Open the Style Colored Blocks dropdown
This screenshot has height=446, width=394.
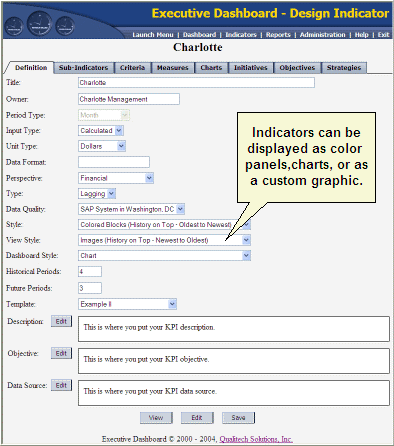[x=164, y=225]
